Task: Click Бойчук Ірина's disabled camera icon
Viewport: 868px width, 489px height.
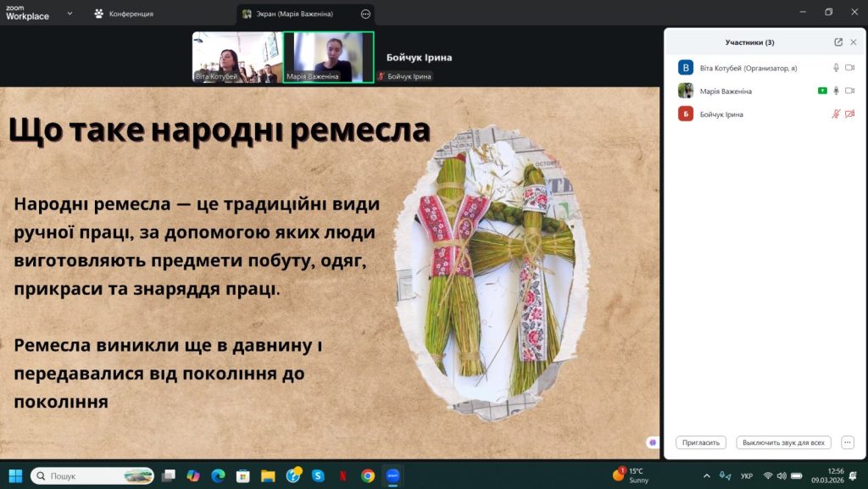Action: (849, 114)
